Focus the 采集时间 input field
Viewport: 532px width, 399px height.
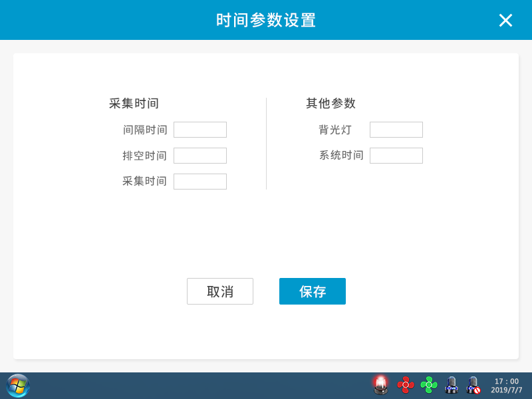pyautogui.click(x=200, y=182)
